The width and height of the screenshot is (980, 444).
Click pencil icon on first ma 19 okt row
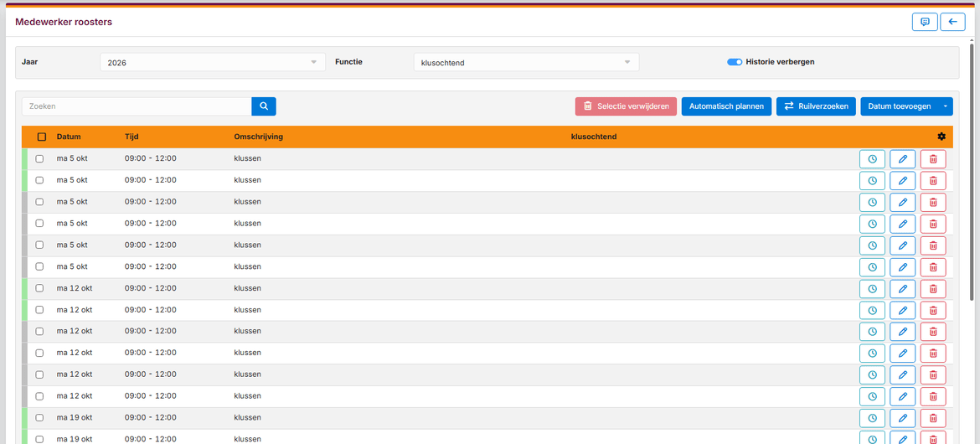902,418
